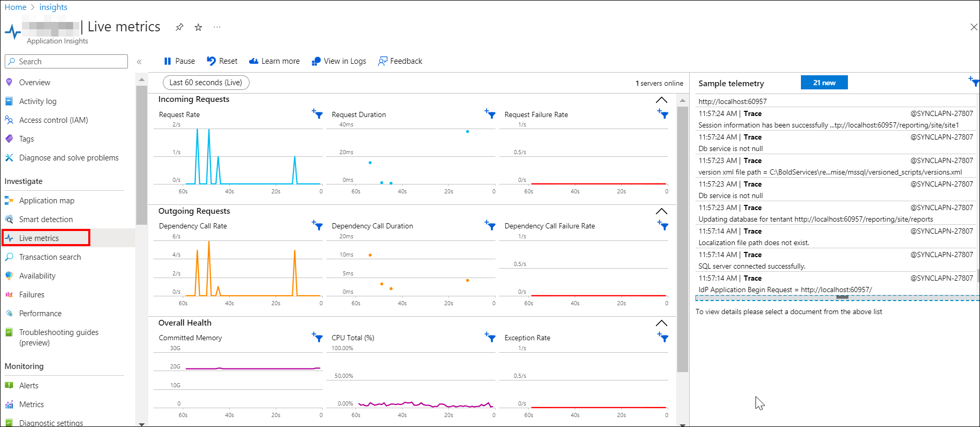Select trace 'SQL server connected successfully.'
This screenshot has width=980, height=427.
point(836,260)
